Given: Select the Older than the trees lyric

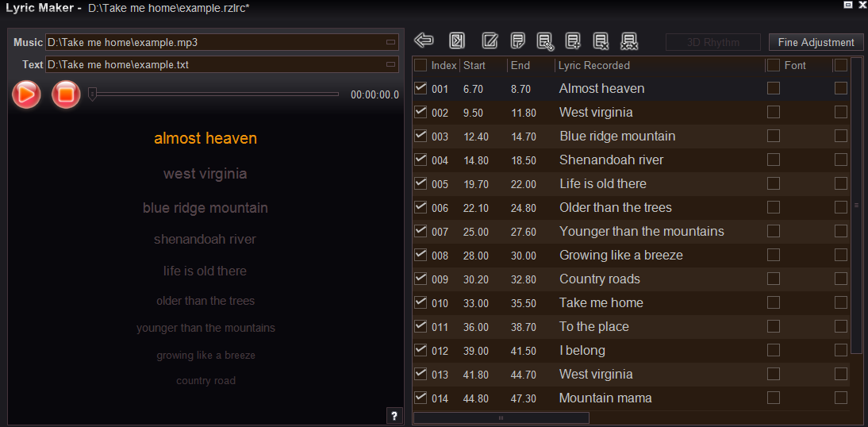Looking at the screenshot, I should tap(615, 208).
